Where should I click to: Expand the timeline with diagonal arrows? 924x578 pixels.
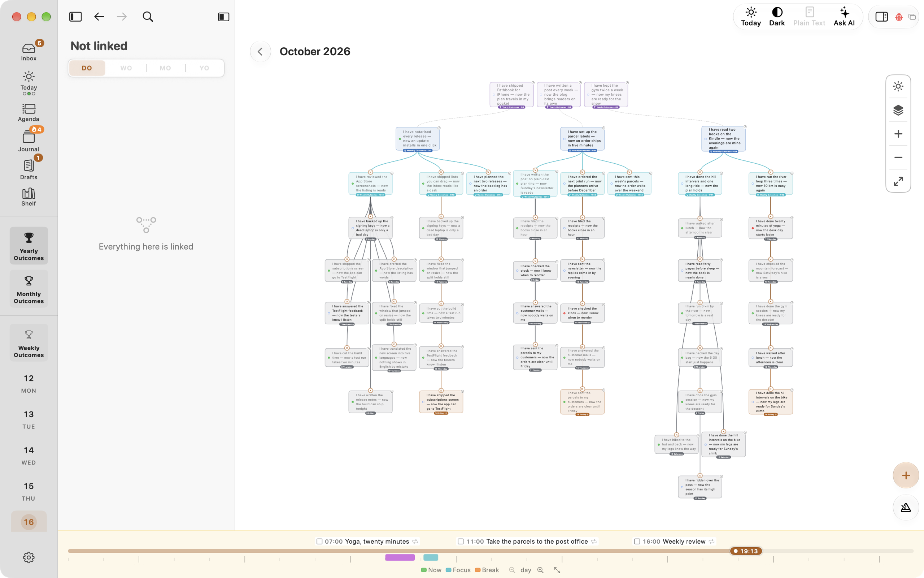557,570
